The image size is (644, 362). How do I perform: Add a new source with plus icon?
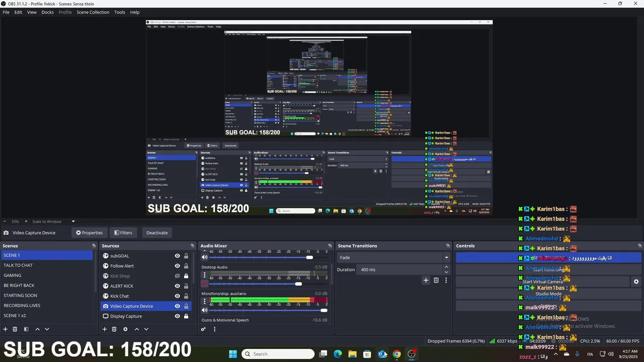(x=105, y=329)
